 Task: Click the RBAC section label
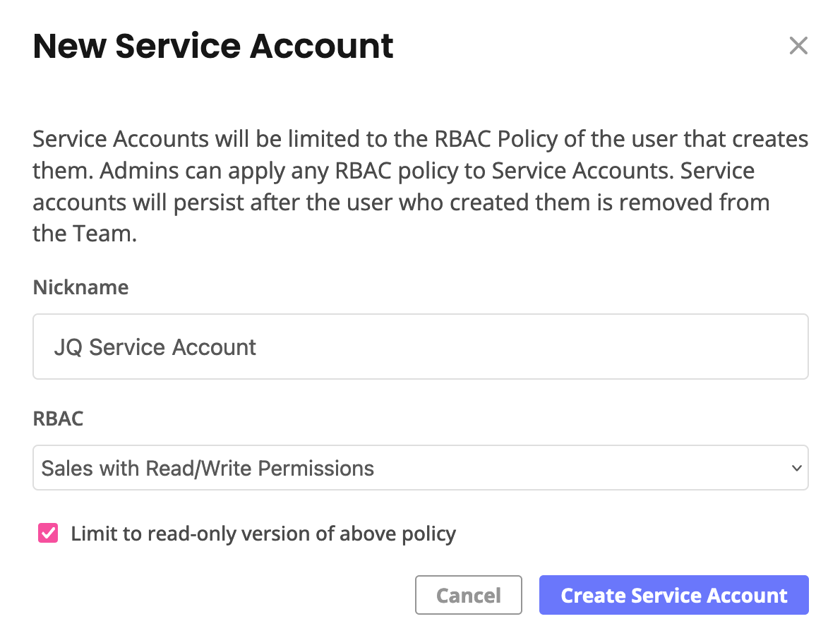click(x=57, y=419)
